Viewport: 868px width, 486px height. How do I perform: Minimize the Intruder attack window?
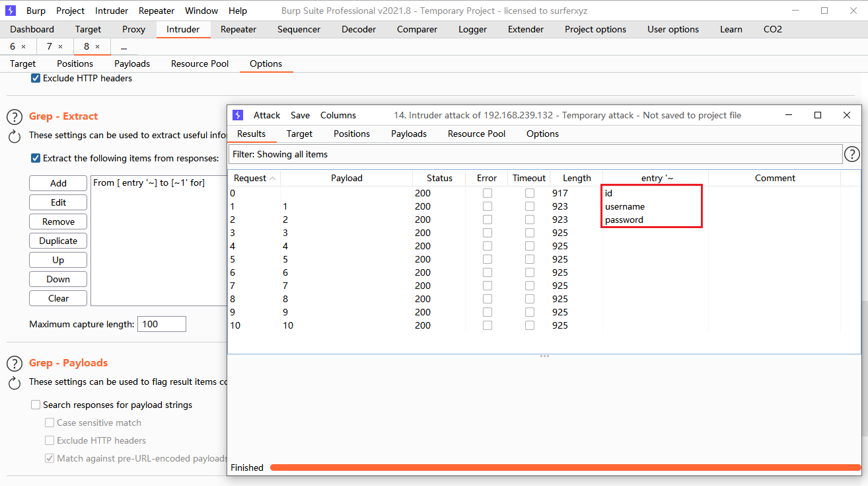pos(789,115)
